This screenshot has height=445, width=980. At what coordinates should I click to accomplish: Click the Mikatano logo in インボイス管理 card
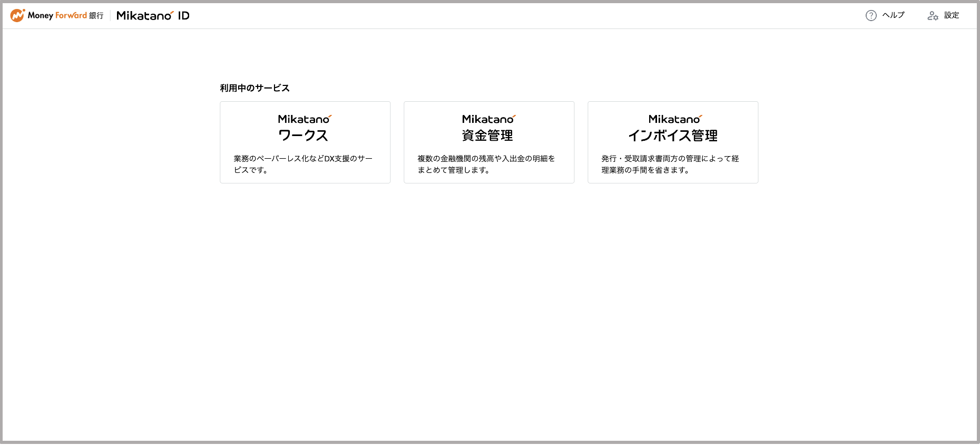pos(675,119)
